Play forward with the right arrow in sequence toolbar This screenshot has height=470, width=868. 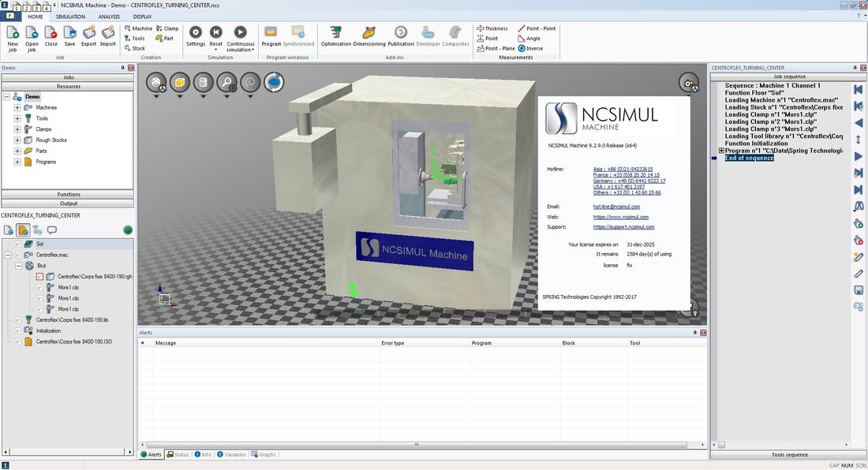tap(858, 156)
